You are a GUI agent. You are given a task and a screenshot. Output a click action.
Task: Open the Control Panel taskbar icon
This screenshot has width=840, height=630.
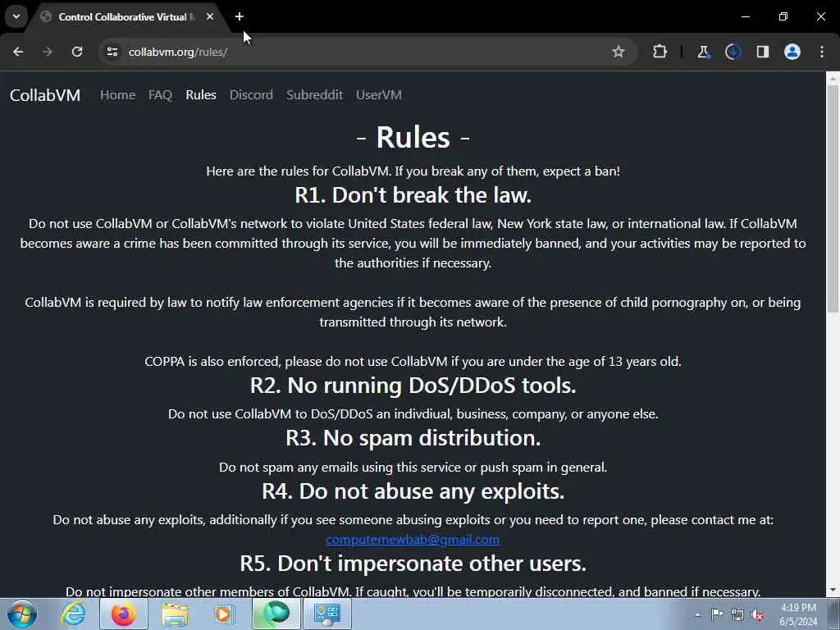(x=327, y=614)
